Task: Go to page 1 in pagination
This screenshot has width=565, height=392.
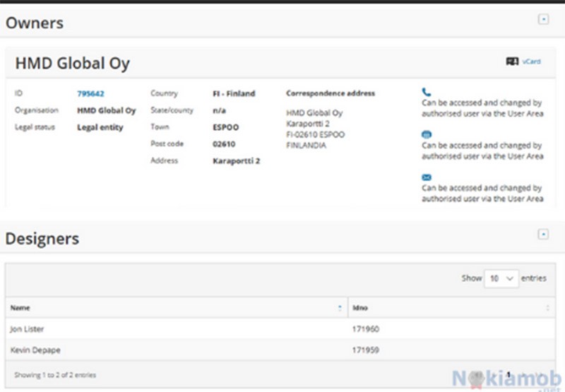Action: click(x=508, y=374)
